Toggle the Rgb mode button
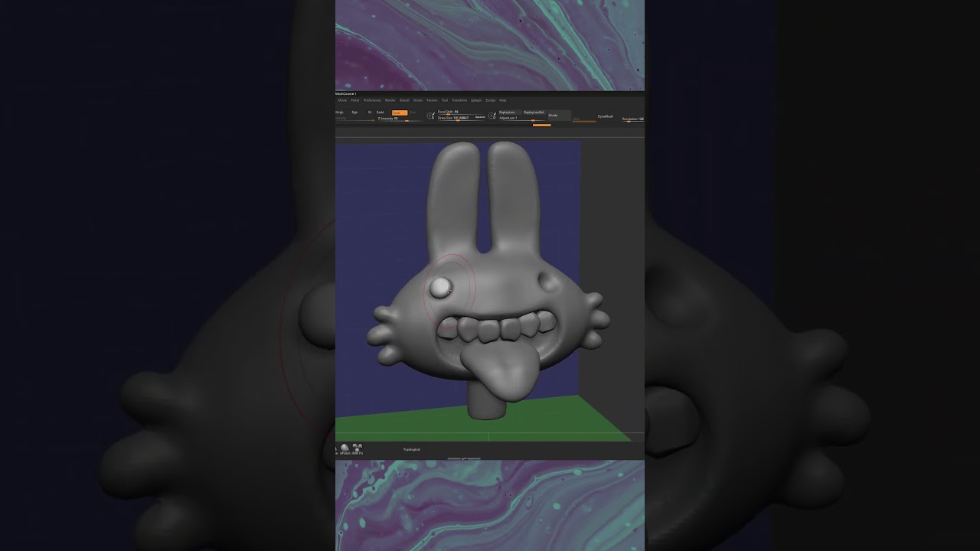Viewport: 980px width, 551px height. (x=354, y=112)
